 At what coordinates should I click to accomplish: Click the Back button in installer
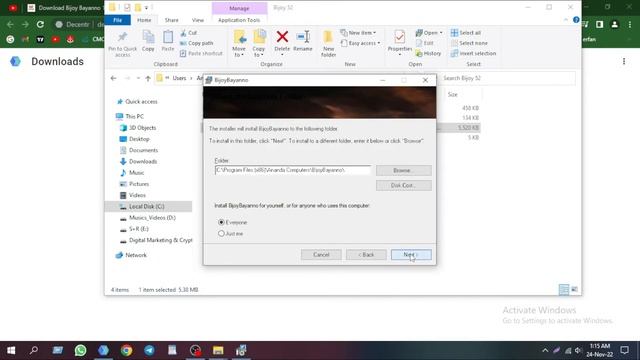coord(366,255)
